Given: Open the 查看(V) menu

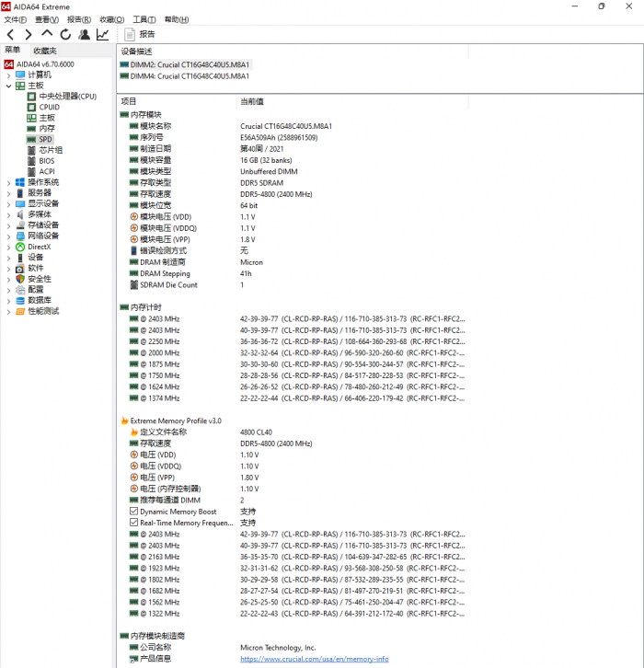Looking at the screenshot, I should pyautogui.click(x=47, y=19).
